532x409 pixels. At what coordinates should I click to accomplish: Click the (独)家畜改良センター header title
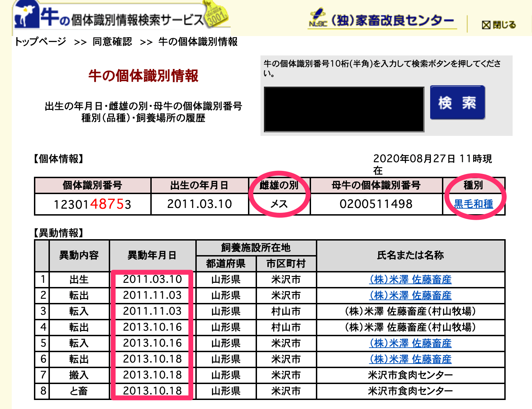[x=392, y=20]
